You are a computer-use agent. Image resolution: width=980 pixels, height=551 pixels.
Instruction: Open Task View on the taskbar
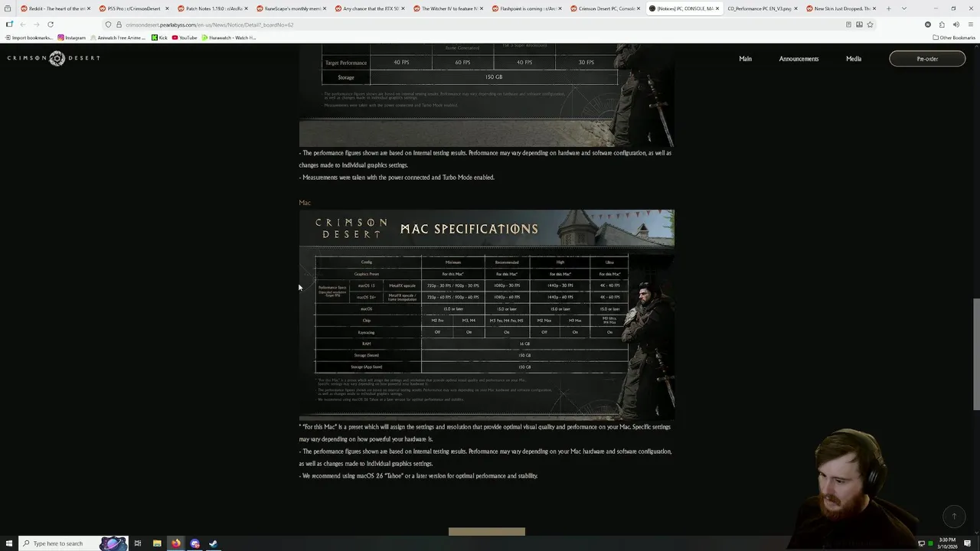(138, 543)
